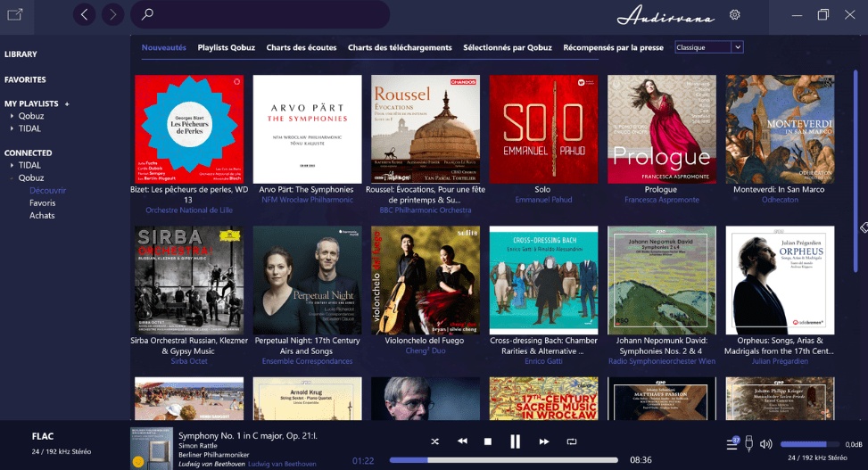Add new playlist with plus icon
This screenshot has width=868, height=470.
67,103
